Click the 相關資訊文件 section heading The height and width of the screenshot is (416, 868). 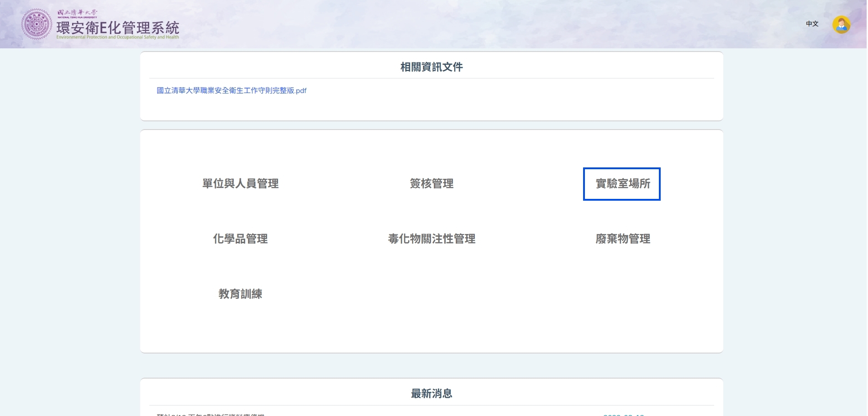point(431,67)
